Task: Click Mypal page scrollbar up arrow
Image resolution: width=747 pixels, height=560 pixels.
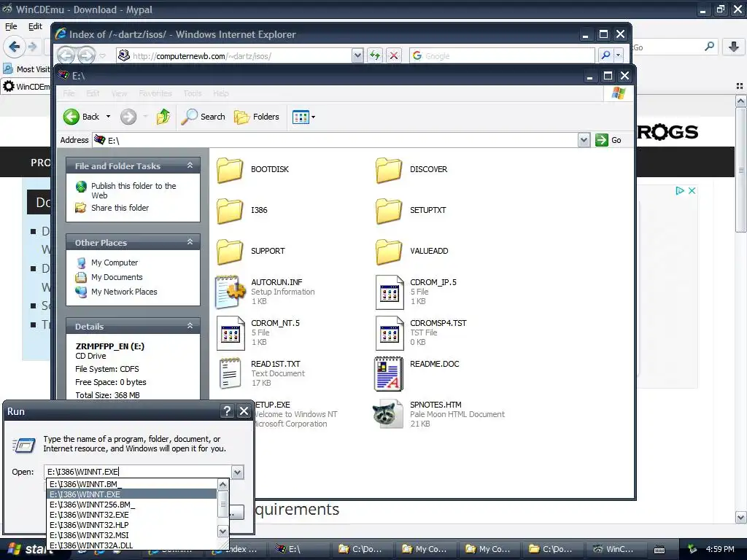Action: click(740, 101)
